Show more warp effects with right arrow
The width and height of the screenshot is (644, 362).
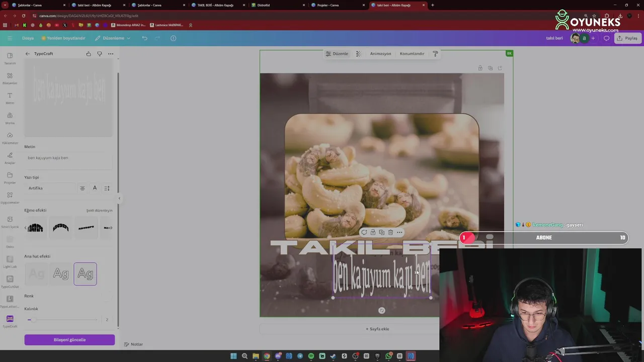coord(111,228)
